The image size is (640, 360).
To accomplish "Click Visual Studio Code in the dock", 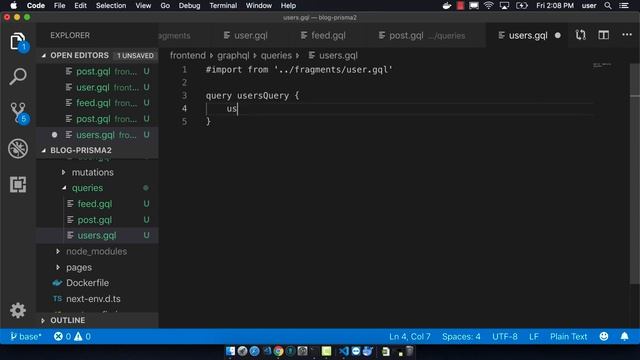I will (x=344, y=351).
